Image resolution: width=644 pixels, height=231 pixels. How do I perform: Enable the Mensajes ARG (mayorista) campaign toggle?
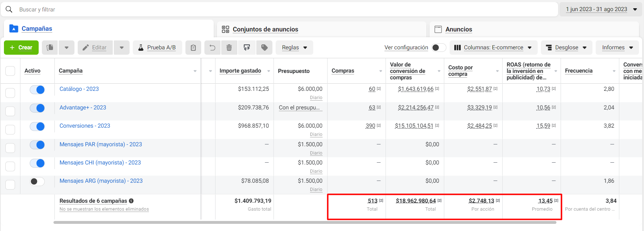pyautogui.click(x=37, y=182)
